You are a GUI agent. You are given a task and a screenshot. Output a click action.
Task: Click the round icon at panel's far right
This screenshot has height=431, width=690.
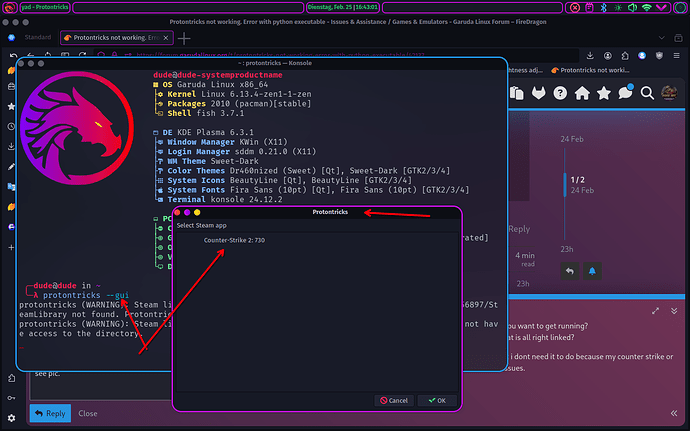tap(680, 7)
